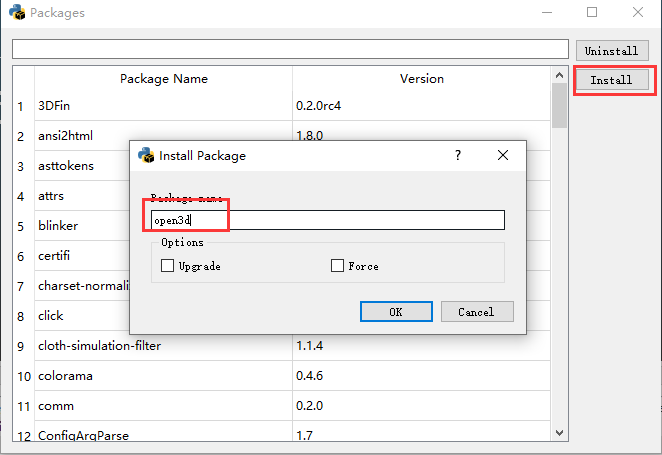Click the search field above the package table

[x=290, y=49]
